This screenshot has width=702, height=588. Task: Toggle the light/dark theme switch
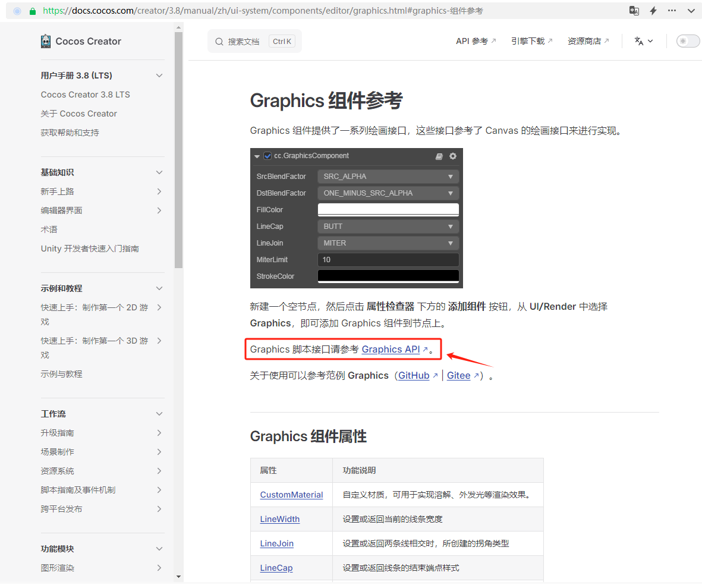click(688, 41)
